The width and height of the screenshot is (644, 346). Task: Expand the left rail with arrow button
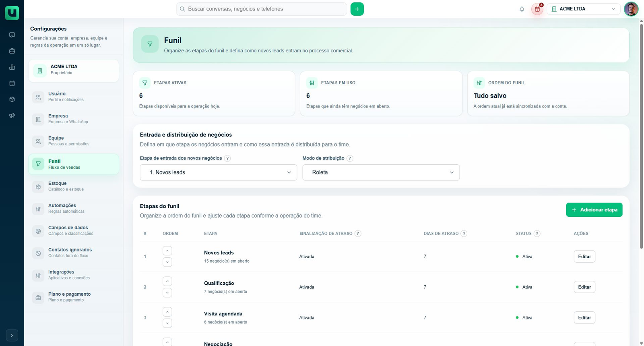pos(12,335)
